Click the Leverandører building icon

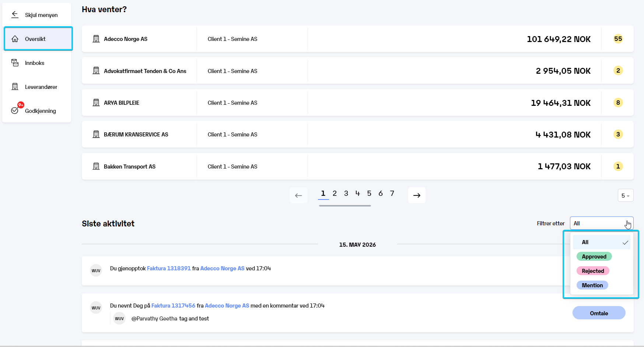pos(15,87)
